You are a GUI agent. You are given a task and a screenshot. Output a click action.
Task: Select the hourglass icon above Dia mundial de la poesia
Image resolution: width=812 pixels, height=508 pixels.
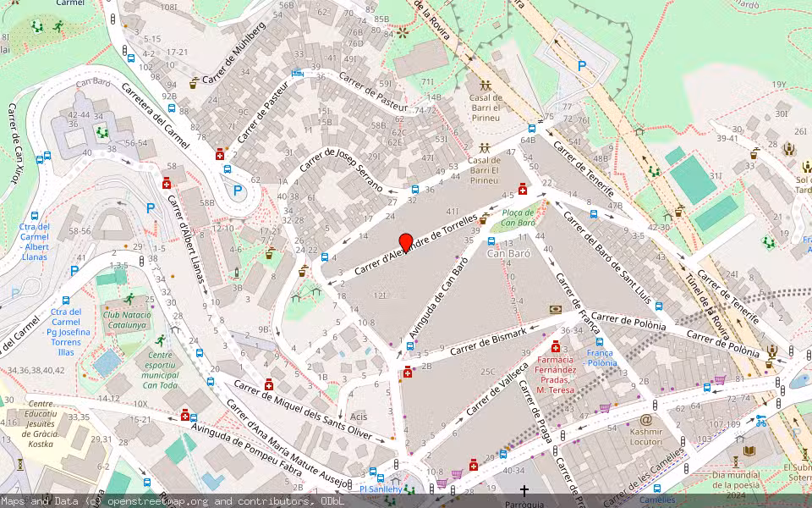[735, 461]
